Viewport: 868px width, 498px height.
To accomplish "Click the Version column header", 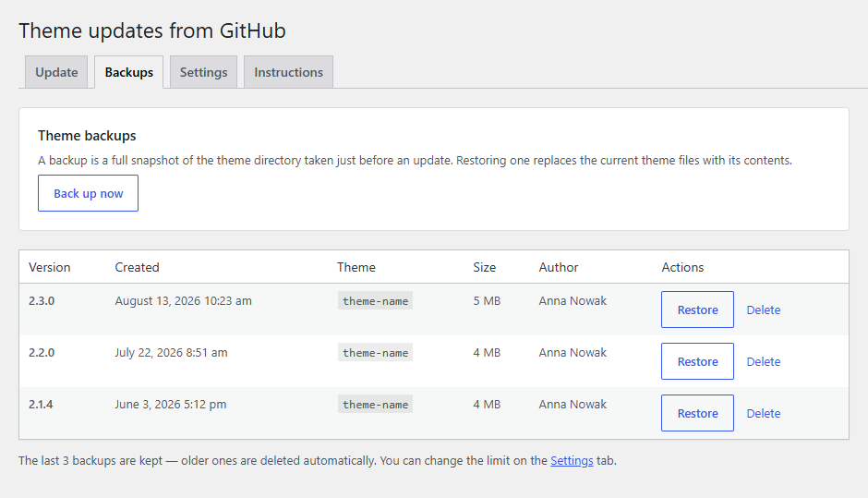I will pyautogui.click(x=49, y=267).
